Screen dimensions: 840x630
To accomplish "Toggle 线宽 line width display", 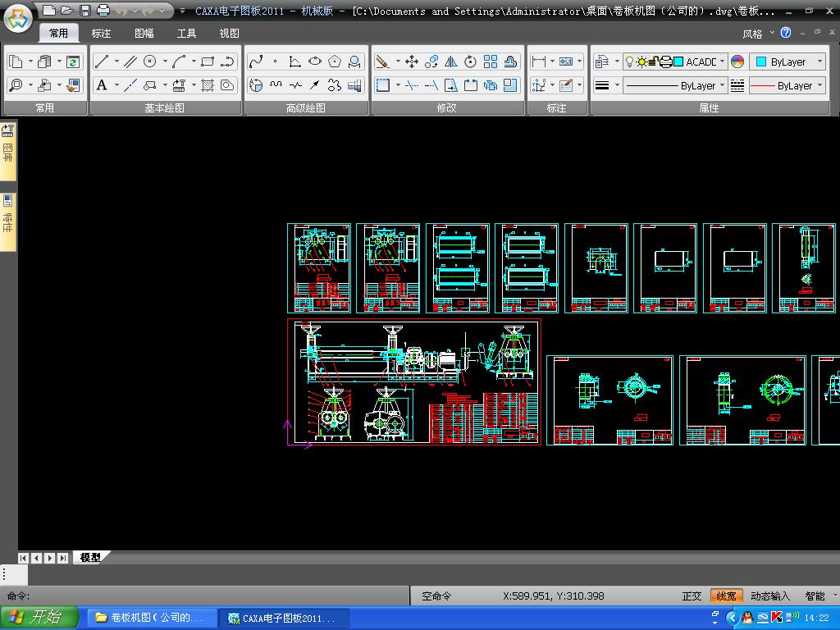I will click(x=726, y=596).
